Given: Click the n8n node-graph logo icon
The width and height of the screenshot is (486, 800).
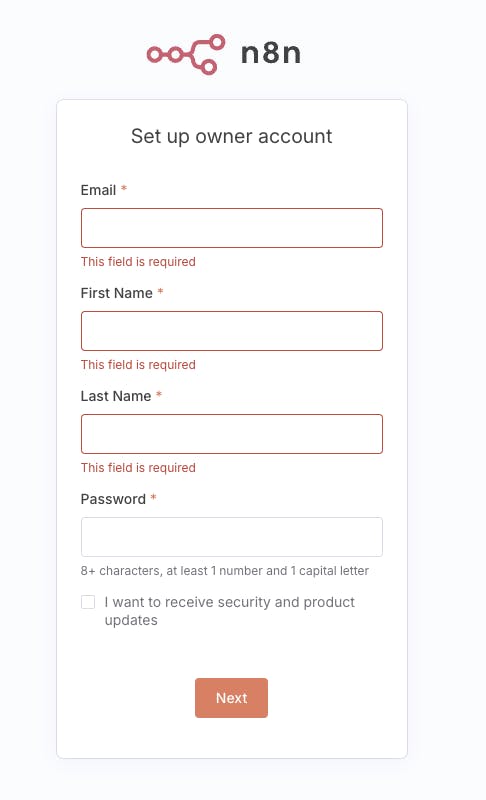Looking at the screenshot, I should tap(186, 55).
